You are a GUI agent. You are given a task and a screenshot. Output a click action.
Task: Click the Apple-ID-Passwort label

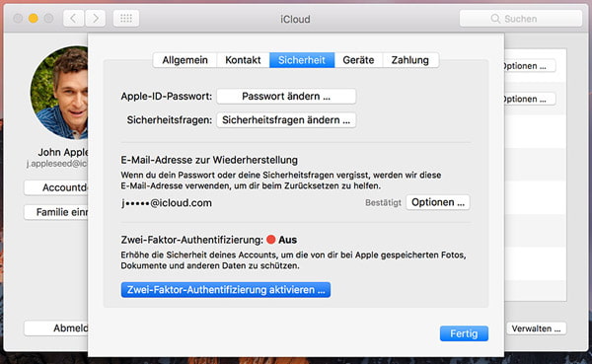[x=167, y=97]
